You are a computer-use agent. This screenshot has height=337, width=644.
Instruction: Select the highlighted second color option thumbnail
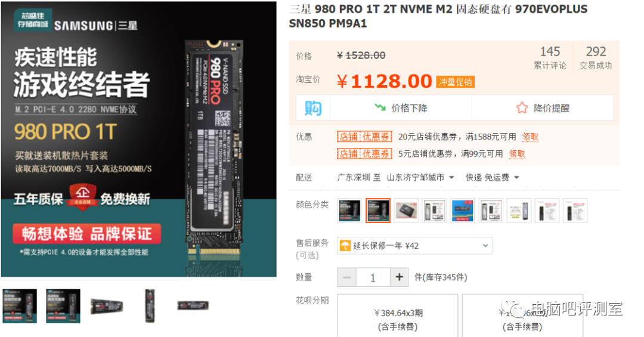click(378, 211)
